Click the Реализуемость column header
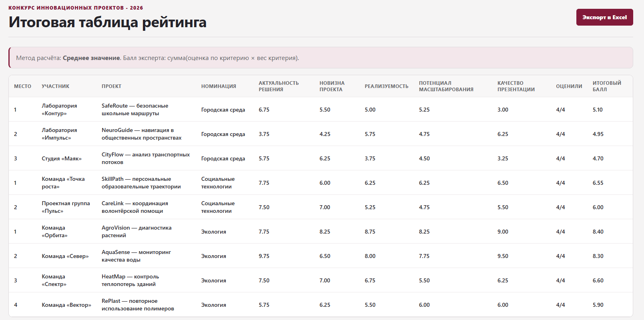The width and height of the screenshot is (644, 320). tap(386, 86)
